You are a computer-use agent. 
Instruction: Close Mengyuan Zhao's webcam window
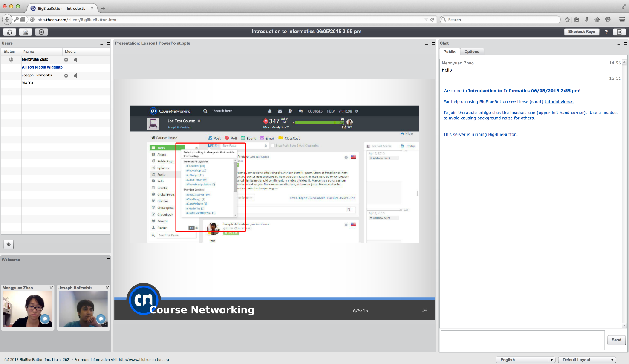52,288
